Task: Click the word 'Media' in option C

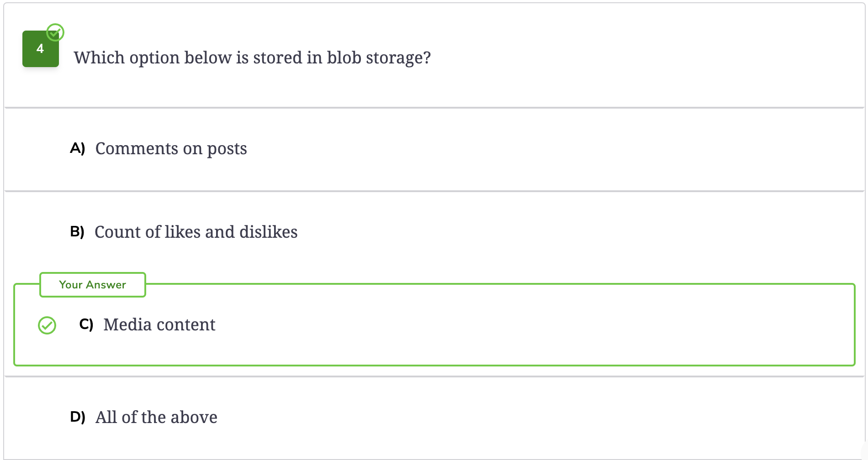Action: point(127,324)
